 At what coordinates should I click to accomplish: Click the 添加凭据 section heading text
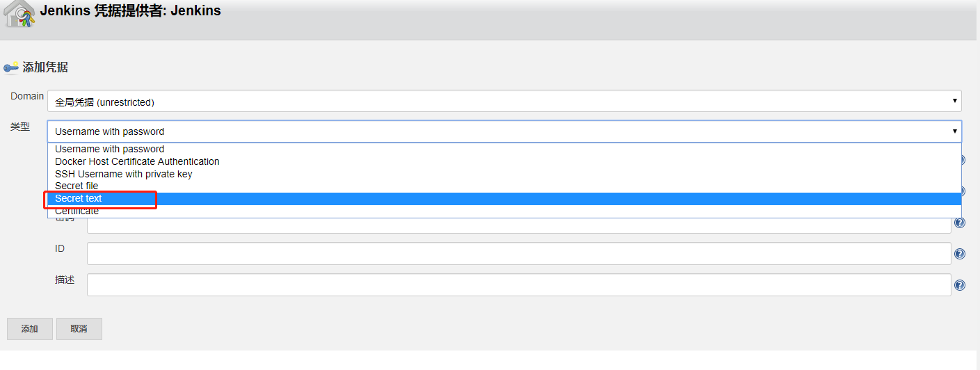[x=45, y=67]
